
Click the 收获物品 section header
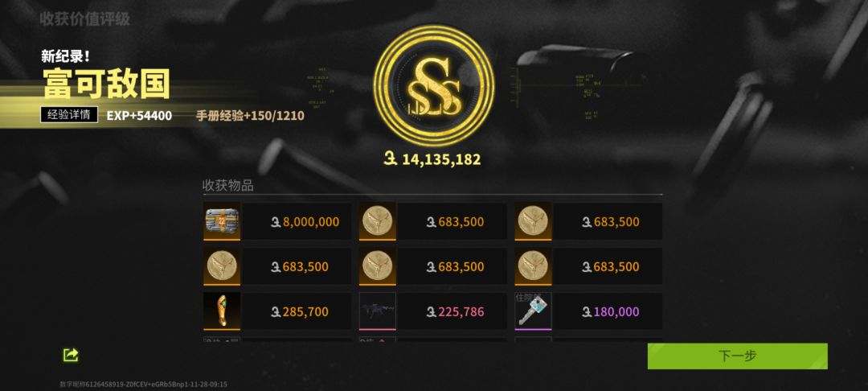pos(228,186)
